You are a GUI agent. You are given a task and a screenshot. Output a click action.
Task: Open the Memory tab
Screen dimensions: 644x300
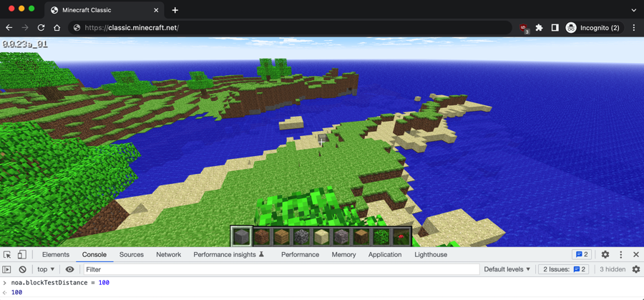pos(343,254)
